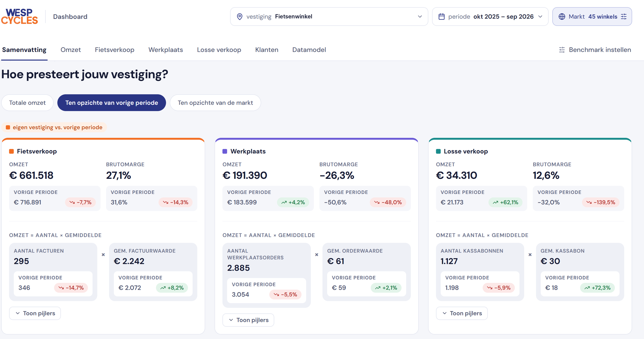Click the Fietsverkoop card title
This screenshot has height=339, width=644.
click(37, 151)
